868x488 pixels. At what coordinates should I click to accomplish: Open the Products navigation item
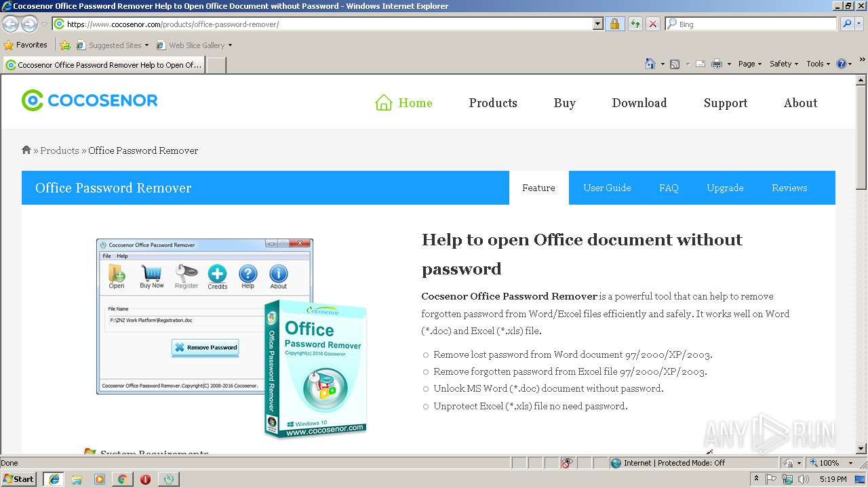click(x=493, y=103)
